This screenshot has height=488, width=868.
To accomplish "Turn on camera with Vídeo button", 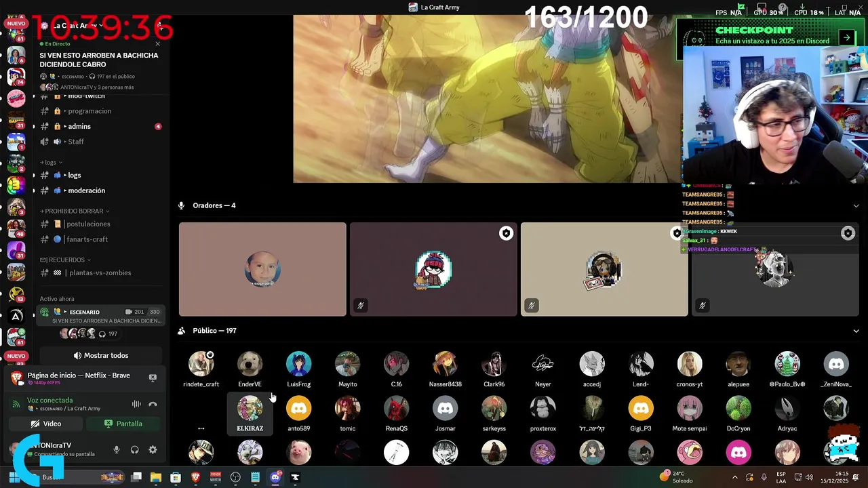I will point(46,424).
